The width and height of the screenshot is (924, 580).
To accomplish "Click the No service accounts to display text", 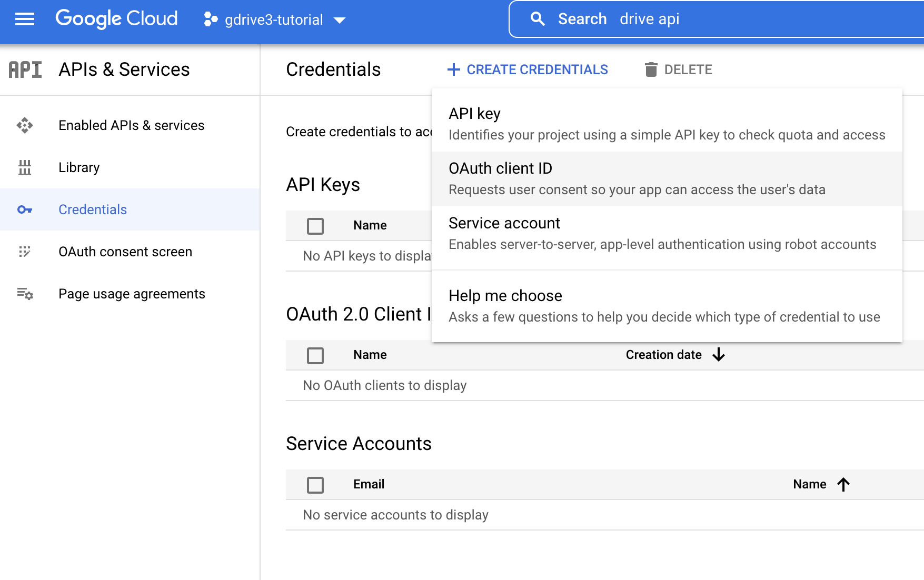I will point(395,515).
